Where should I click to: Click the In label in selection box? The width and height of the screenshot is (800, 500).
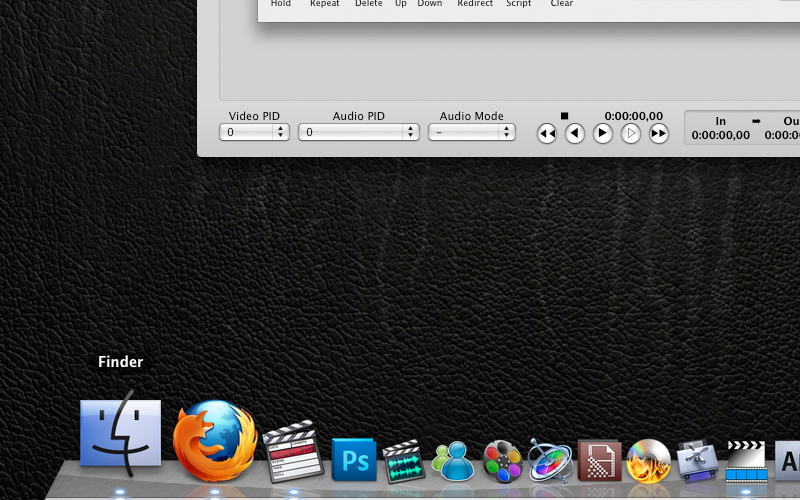click(x=720, y=121)
